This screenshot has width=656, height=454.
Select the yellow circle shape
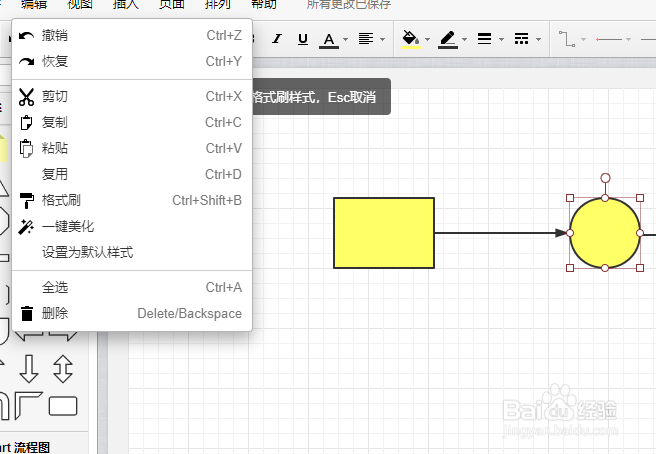(x=605, y=233)
